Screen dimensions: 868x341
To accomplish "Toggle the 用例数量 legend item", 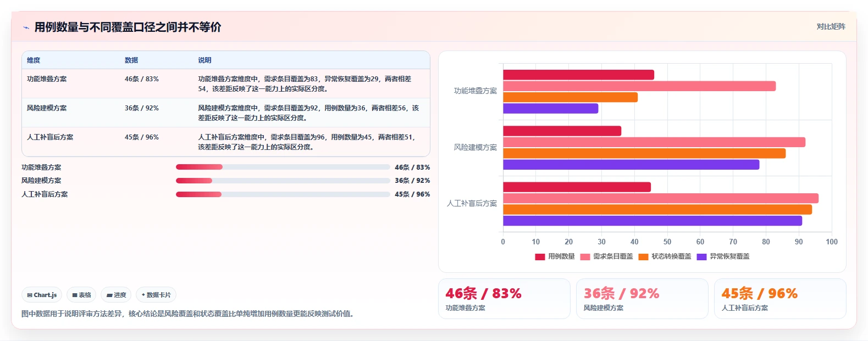I will (x=555, y=256).
